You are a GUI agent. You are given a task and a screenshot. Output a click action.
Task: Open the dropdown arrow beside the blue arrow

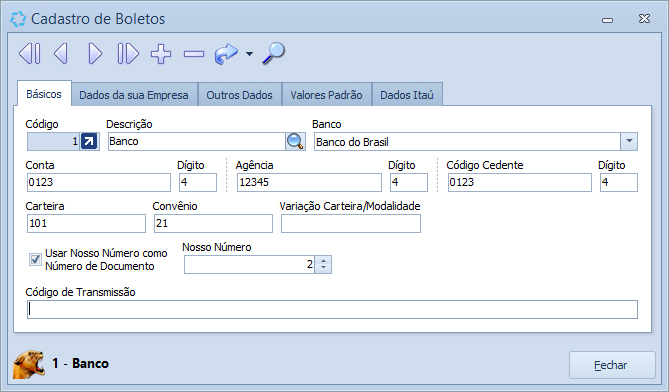point(249,54)
